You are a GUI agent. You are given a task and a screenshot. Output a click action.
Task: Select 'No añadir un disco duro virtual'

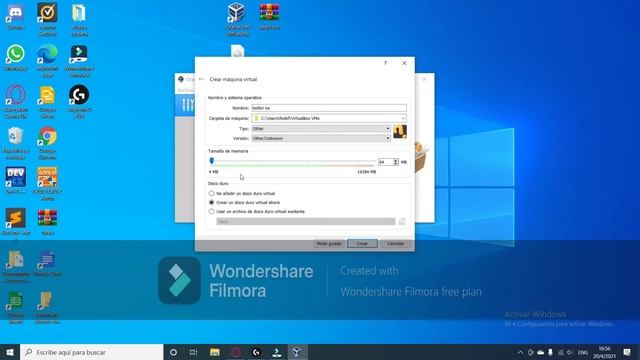point(242,193)
